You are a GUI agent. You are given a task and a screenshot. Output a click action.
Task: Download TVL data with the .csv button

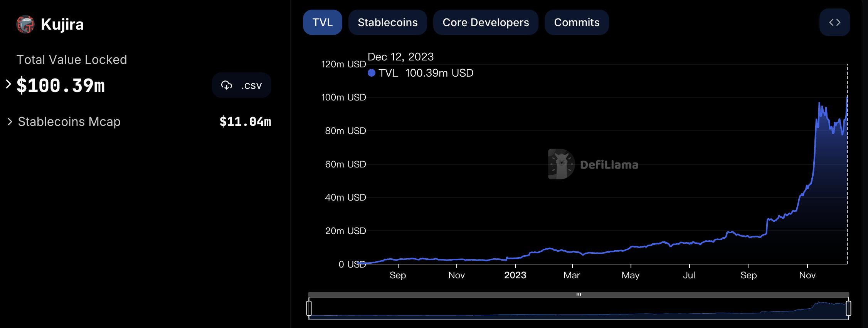click(241, 85)
